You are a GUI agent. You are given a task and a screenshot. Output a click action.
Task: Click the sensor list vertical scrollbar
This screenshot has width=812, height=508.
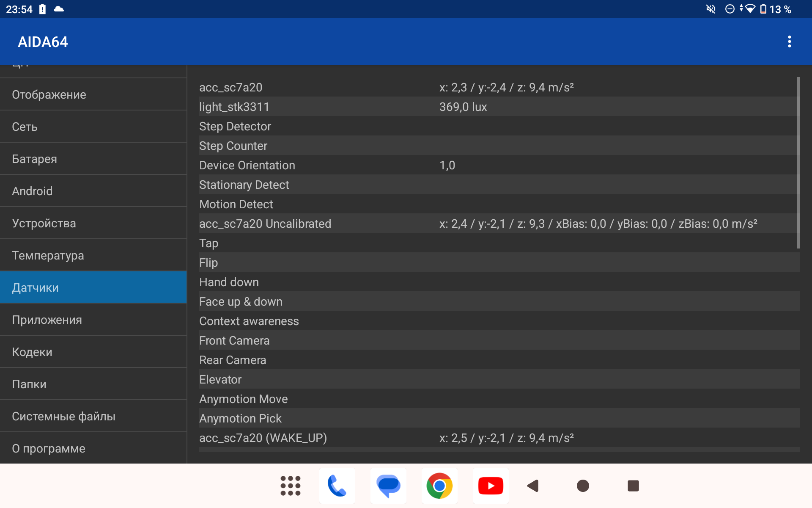point(798,163)
